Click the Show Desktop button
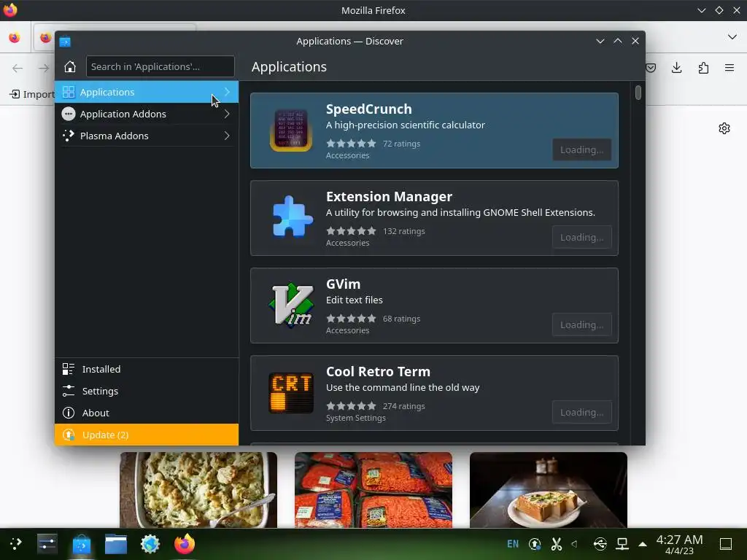Screen dimensions: 747x560 [x=726, y=544]
